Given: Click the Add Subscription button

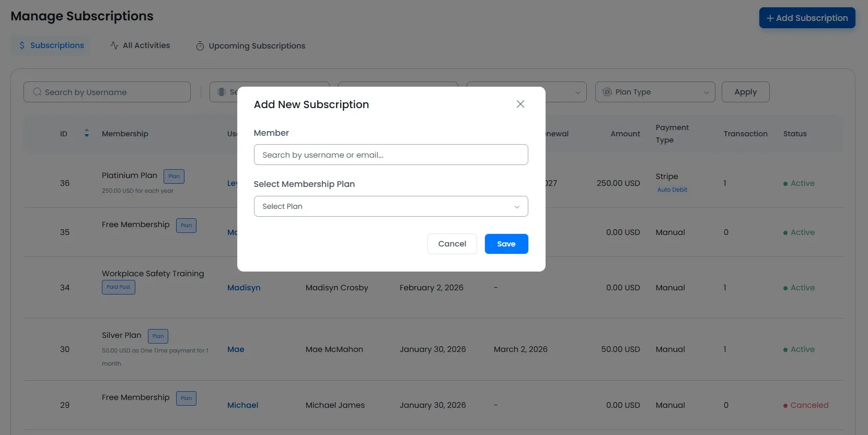Looking at the screenshot, I should (807, 18).
